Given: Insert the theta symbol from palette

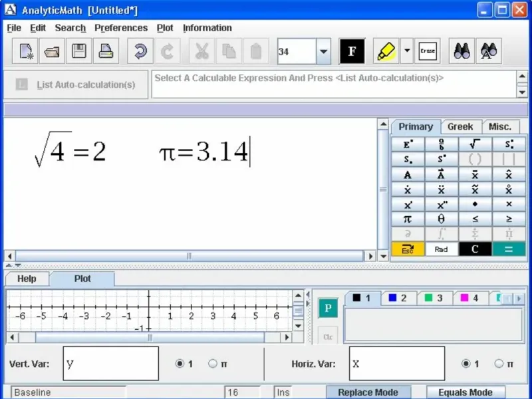Looking at the screenshot, I should [441, 219].
